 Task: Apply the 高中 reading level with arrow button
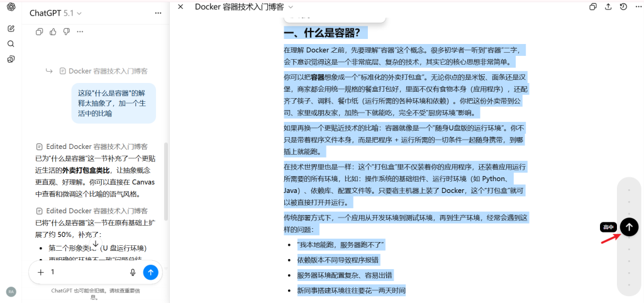coord(629,226)
